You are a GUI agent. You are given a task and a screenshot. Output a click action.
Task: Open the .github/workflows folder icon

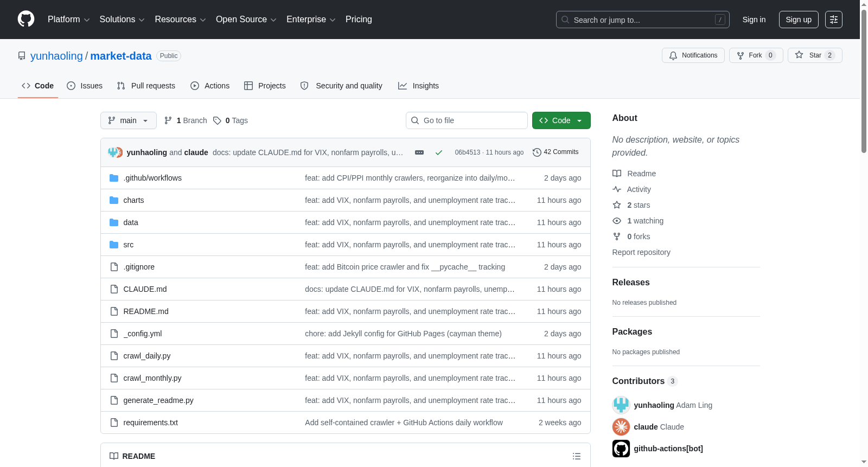114,178
